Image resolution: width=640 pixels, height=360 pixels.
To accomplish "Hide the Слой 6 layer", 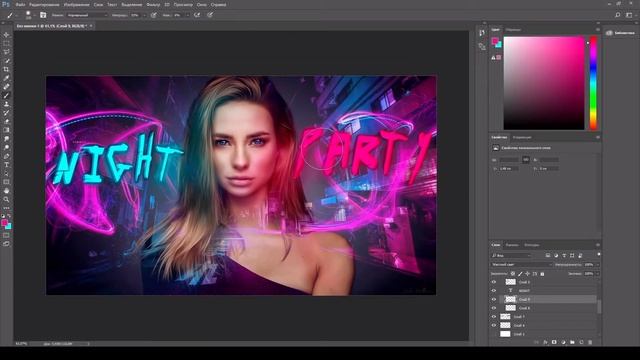I will (x=493, y=325).
